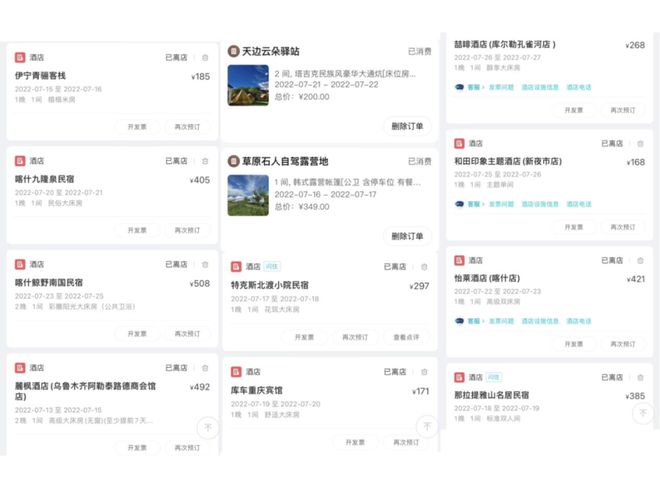Click trash icon on 喀什九隆泉民宿 order

tap(205, 161)
